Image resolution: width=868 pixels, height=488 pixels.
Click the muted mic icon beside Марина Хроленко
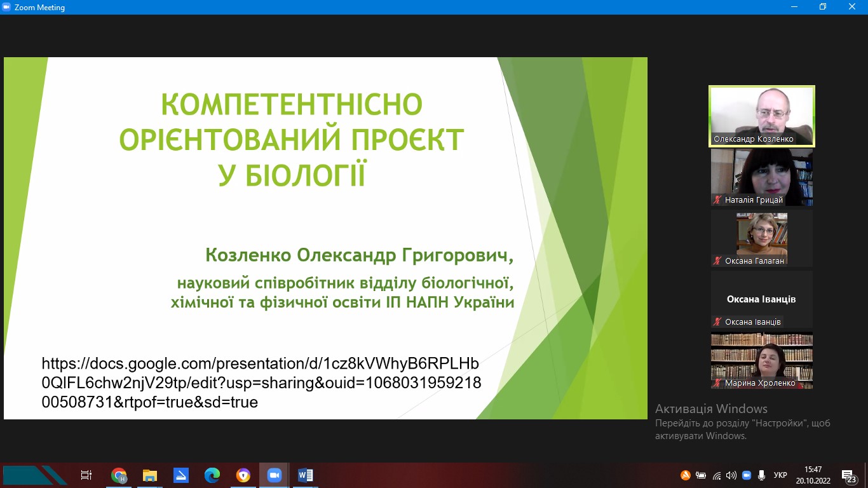tap(718, 383)
